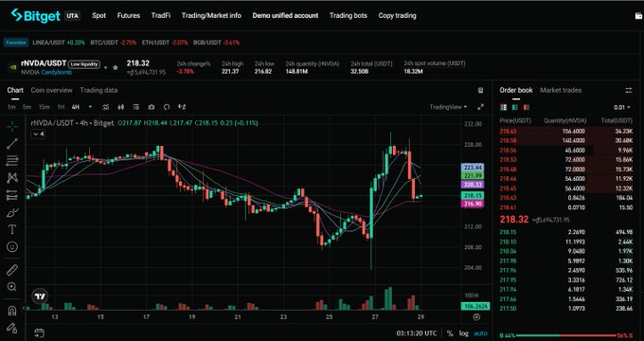Image resolution: width=644 pixels, height=341 pixels.
Task: Open the 0.01 price precision dropdown
Action: pos(622,107)
